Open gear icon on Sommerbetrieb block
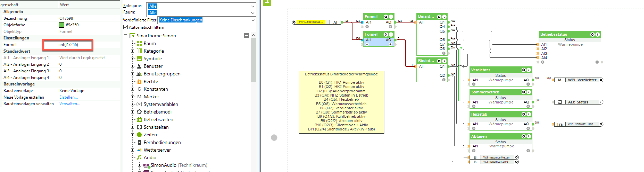Screen dimensions: 644x172 point(523,92)
